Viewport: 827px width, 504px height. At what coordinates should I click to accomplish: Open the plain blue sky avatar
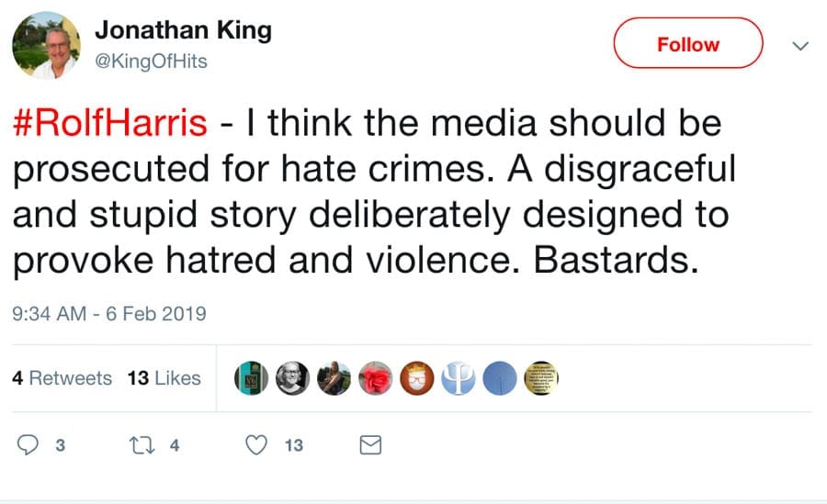point(500,378)
